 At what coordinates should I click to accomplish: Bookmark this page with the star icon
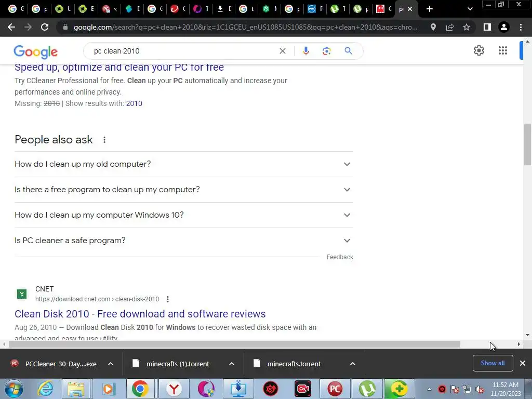pyautogui.click(x=467, y=27)
